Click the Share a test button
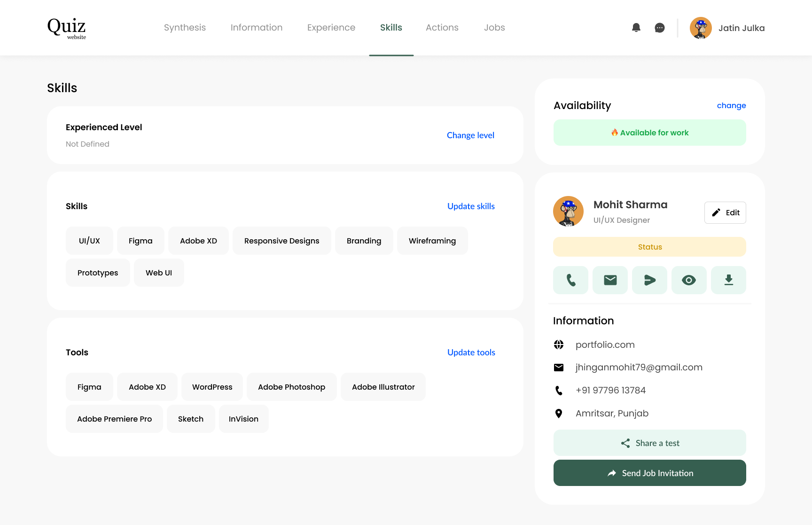 (650, 443)
